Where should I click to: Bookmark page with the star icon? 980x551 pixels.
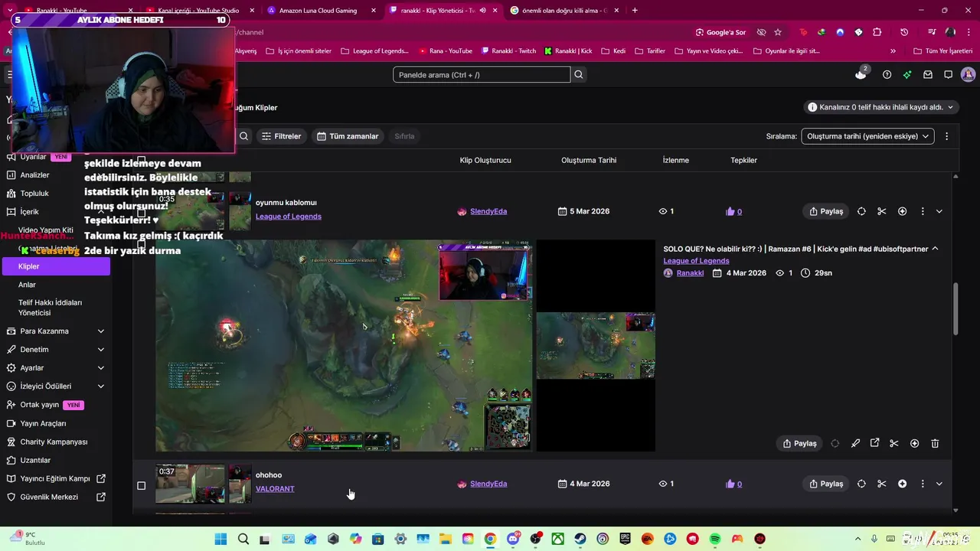coord(778,32)
